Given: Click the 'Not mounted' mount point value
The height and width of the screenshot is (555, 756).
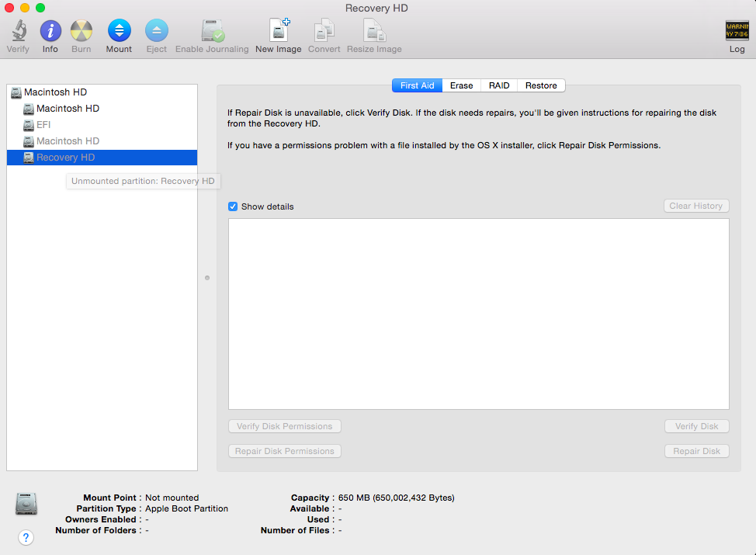Looking at the screenshot, I should [x=172, y=498].
